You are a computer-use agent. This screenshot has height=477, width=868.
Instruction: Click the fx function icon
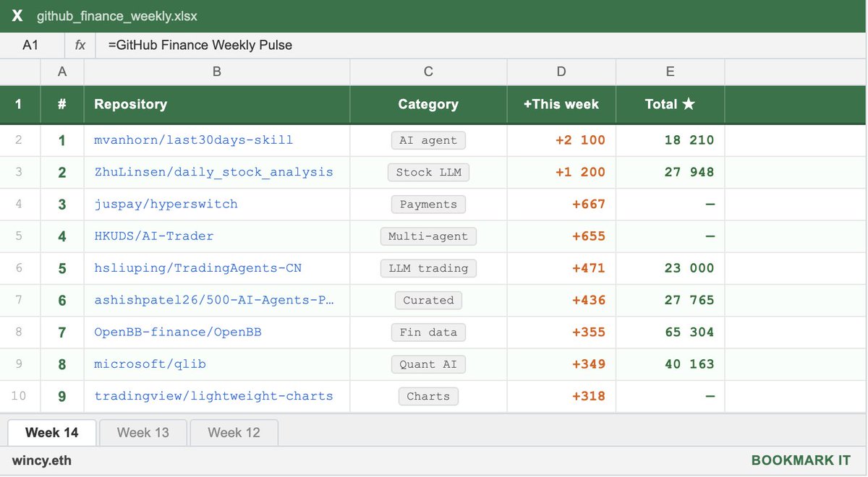80,45
